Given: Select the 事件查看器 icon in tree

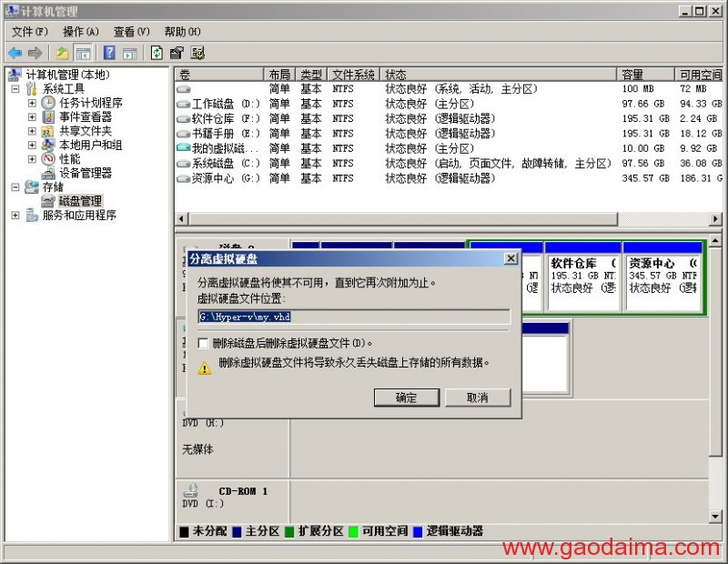Looking at the screenshot, I should tap(48, 116).
